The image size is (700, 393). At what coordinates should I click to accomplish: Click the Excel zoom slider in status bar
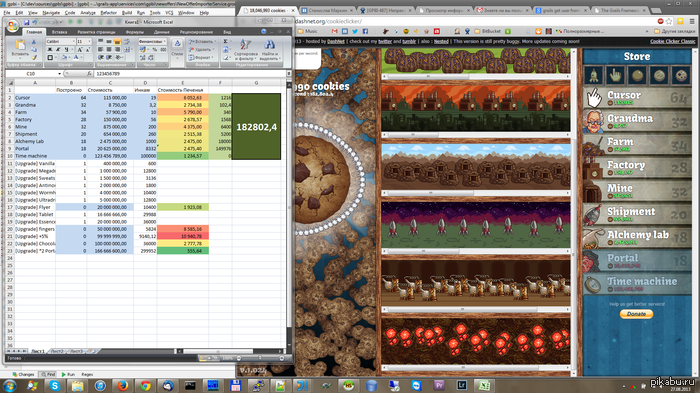pyautogui.click(x=260, y=358)
